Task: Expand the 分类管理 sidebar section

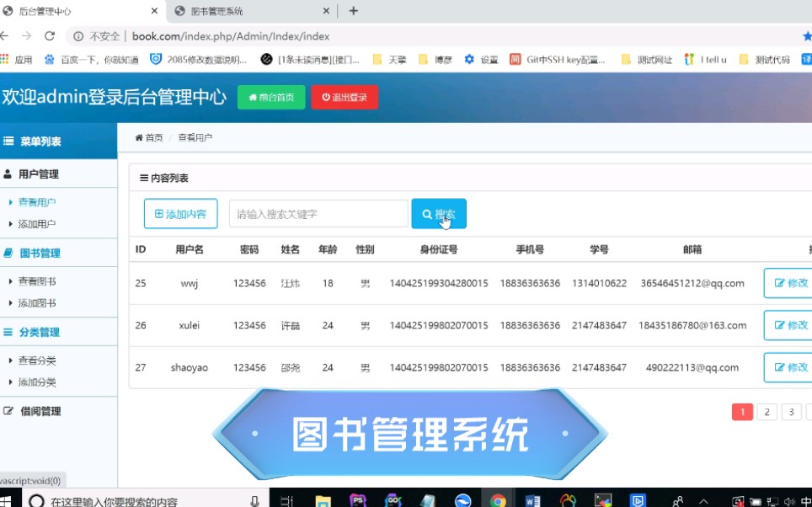Action: click(x=38, y=332)
